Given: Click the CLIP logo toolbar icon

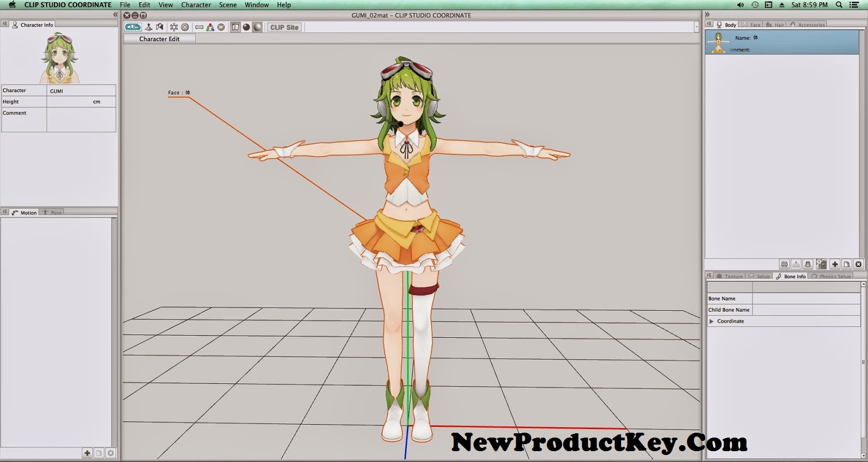Looking at the screenshot, I should (133, 27).
